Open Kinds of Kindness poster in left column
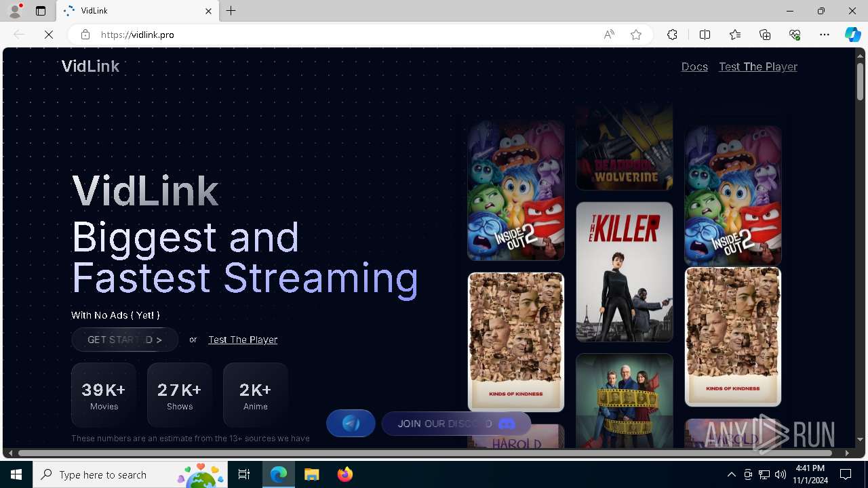Image resolution: width=868 pixels, height=488 pixels. click(x=516, y=342)
